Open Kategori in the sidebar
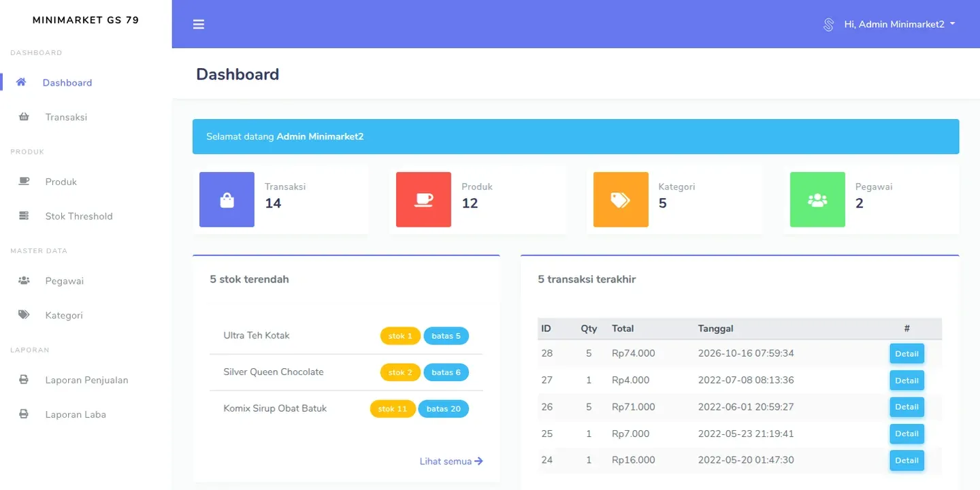980x490 pixels. pos(64,315)
